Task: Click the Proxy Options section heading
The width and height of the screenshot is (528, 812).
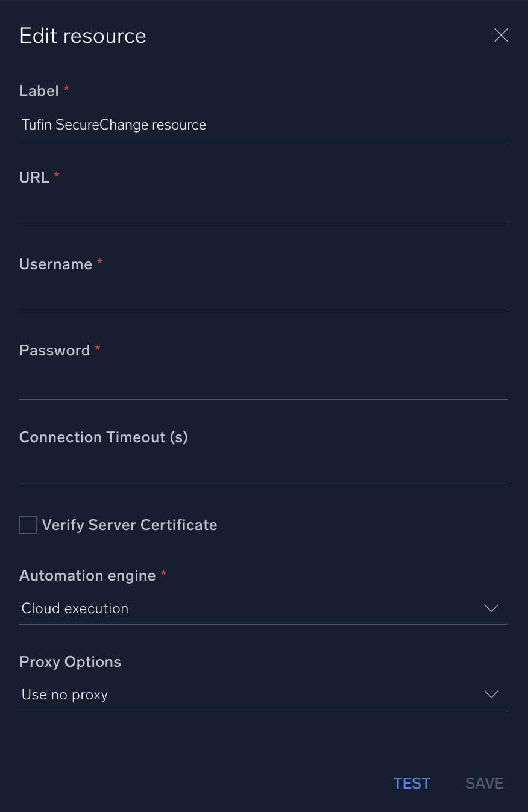Action: pyautogui.click(x=70, y=661)
